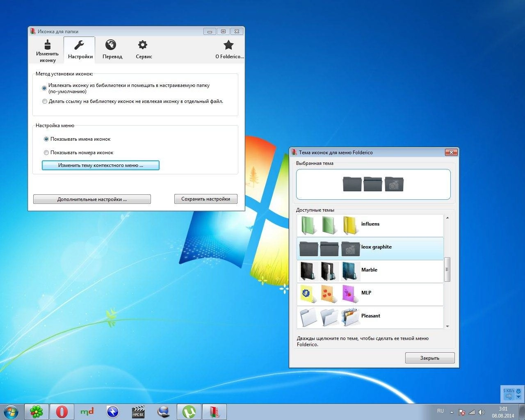Click 'Изменить тему контекстного меню ...' button
Viewport: 525px width, 420px height.
pyautogui.click(x=100, y=165)
